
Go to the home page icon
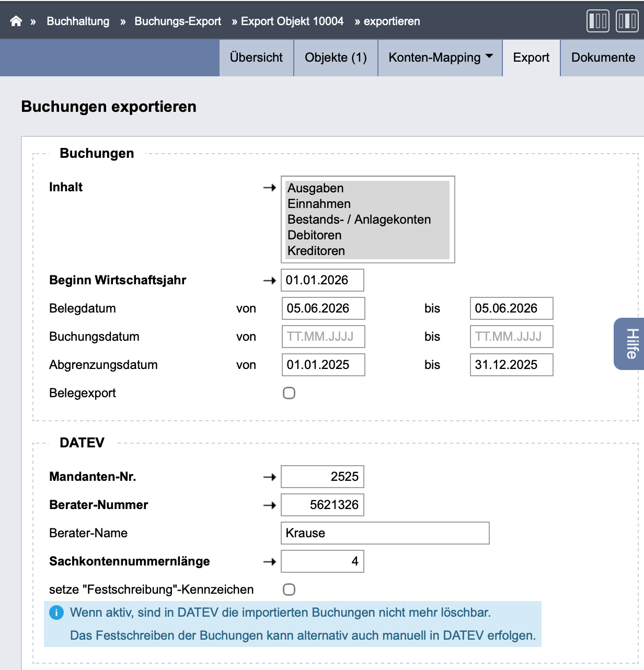click(16, 21)
